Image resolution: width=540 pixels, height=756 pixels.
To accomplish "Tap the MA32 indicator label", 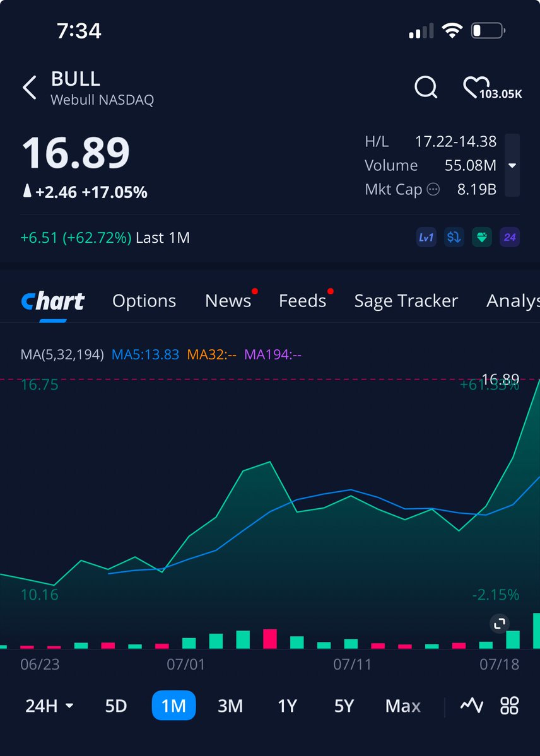I will [x=211, y=355].
